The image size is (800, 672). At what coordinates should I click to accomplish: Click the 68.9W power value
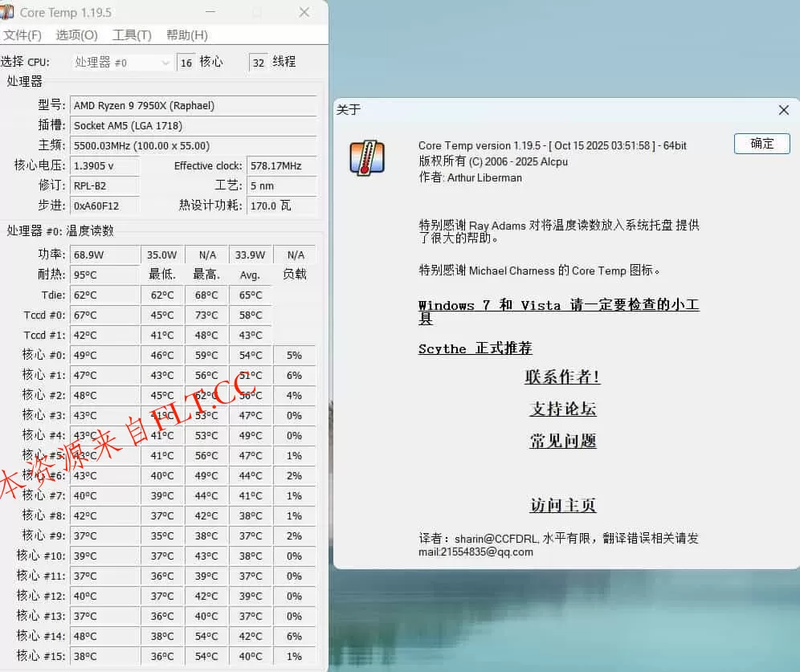click(x=104, y=255)
